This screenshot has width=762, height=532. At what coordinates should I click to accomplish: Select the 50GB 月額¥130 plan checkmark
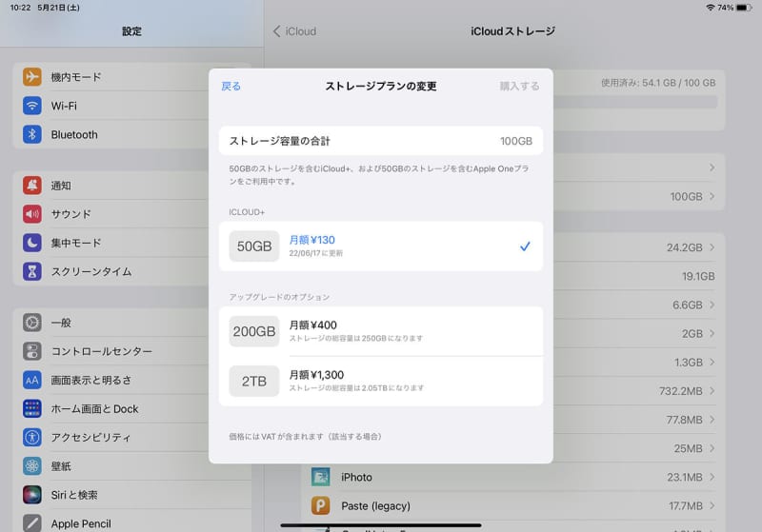click(525, 246)
